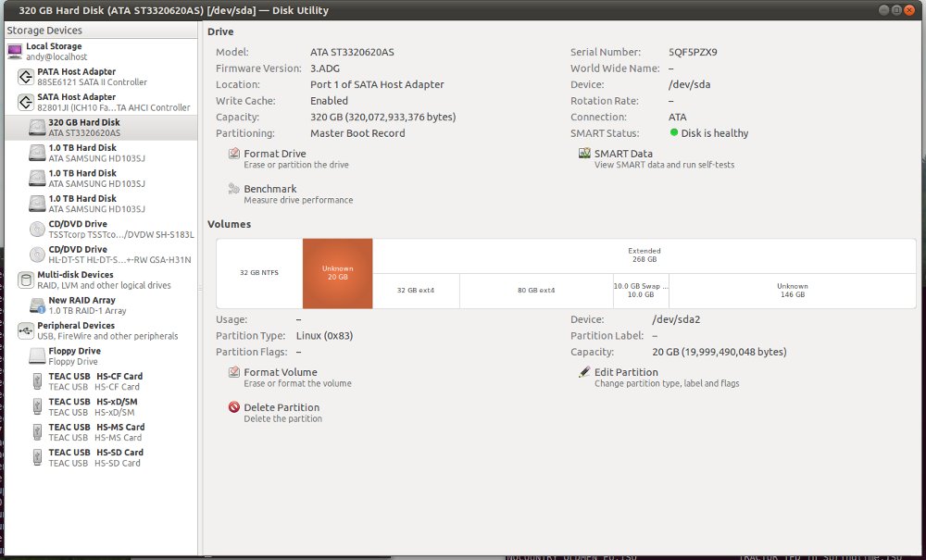Select the SATA Host Adapter entry
This screenshot has height=560, width=926.
click(x=101, y=102)
